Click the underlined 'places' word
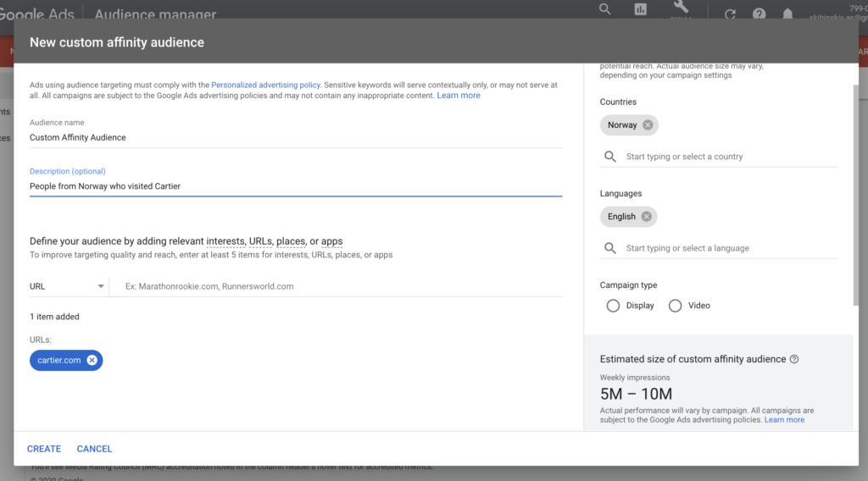The height and width of the screenshot is (481, 868). click(x=291, y=241)
